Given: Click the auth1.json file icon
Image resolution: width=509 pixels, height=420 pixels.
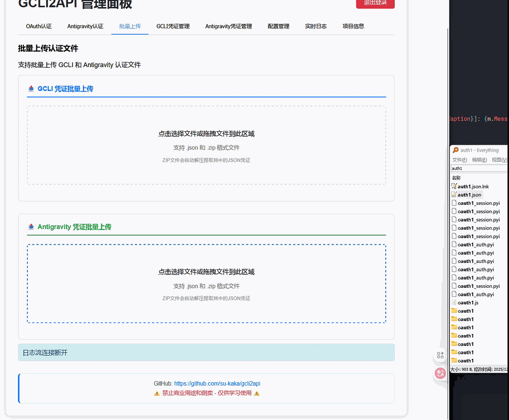Looking at the screenshot, I should click(x=454, y=194).
